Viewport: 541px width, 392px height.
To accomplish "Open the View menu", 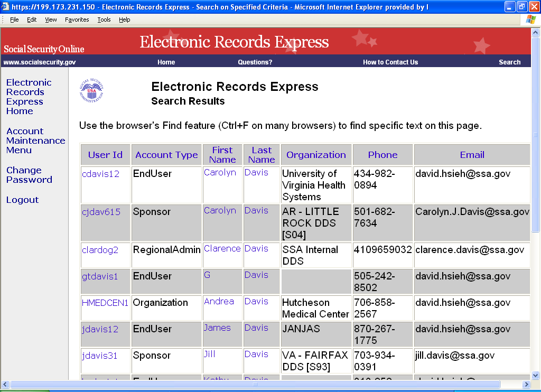I will point(51,20).
